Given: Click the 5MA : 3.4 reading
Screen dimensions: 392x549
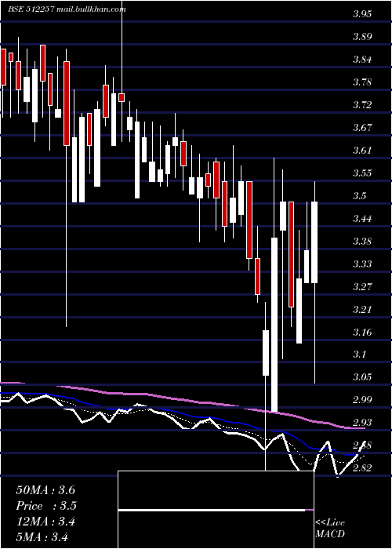Looking at the screenshot, I should [x=42, y=537].
